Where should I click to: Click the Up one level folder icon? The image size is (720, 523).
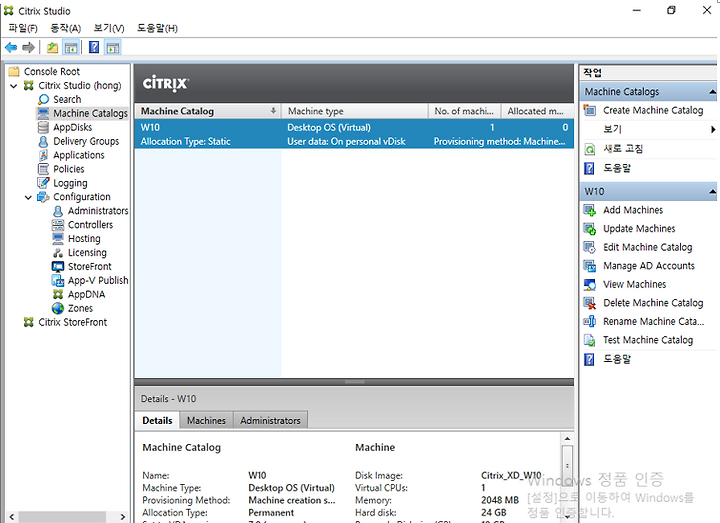pos(53,47)
